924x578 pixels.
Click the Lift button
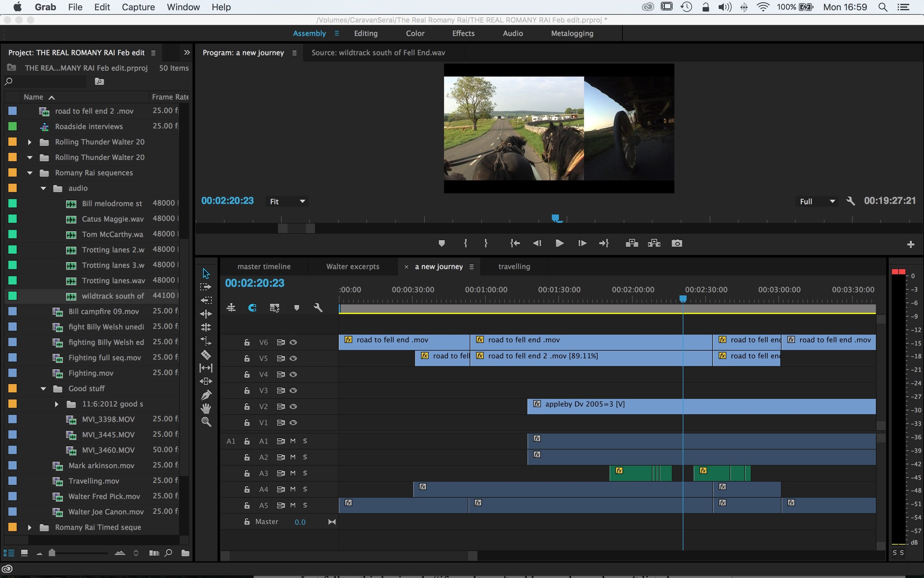(x=632, y=243)
